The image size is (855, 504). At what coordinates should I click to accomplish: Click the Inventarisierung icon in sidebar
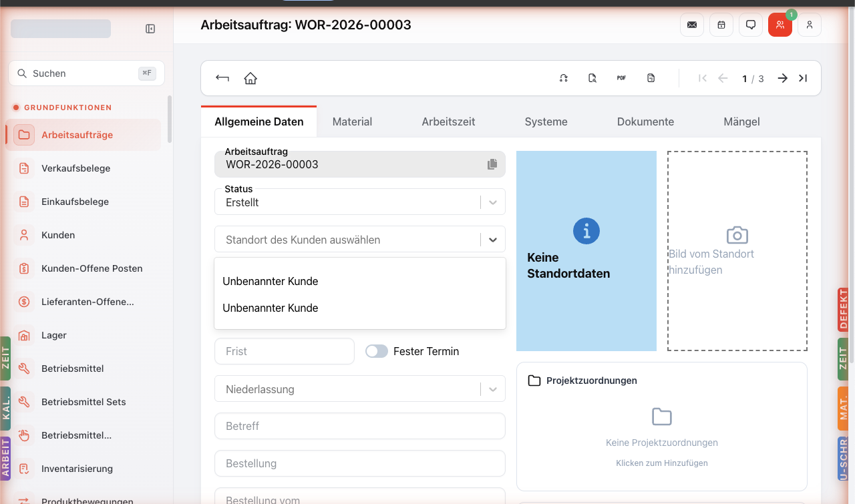(x=24, y=469)
